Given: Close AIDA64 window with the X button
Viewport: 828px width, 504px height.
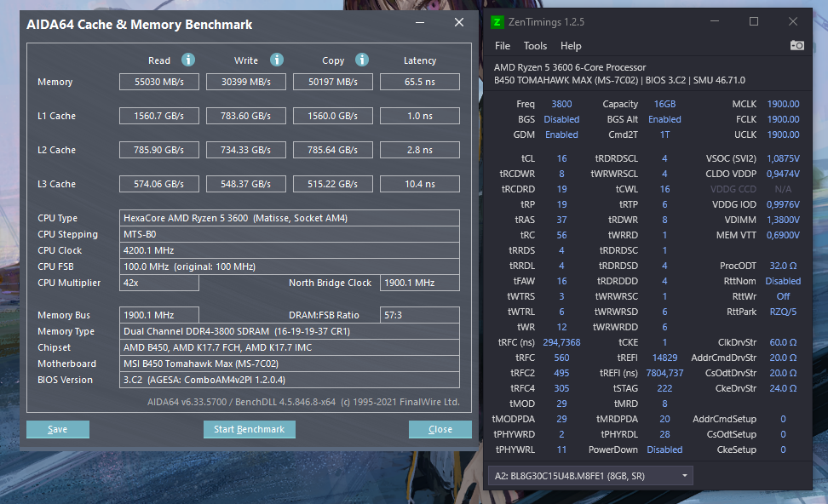Looking at the screenshot, I should (x=459, y=22).
